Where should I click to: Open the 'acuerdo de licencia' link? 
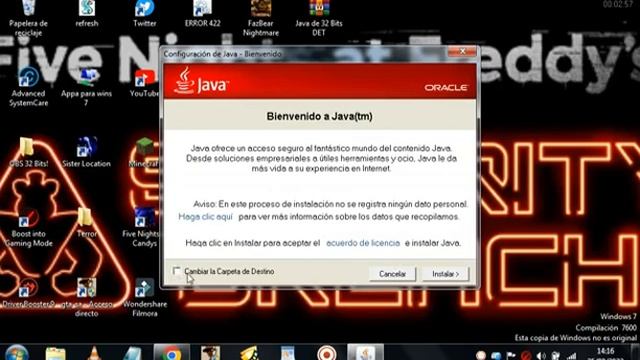tap(363, 243)
